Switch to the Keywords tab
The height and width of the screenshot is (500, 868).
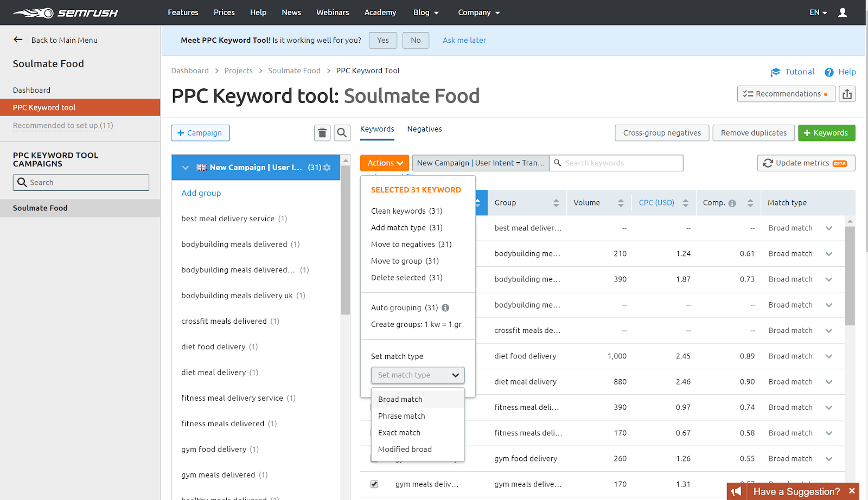(377, 129)
